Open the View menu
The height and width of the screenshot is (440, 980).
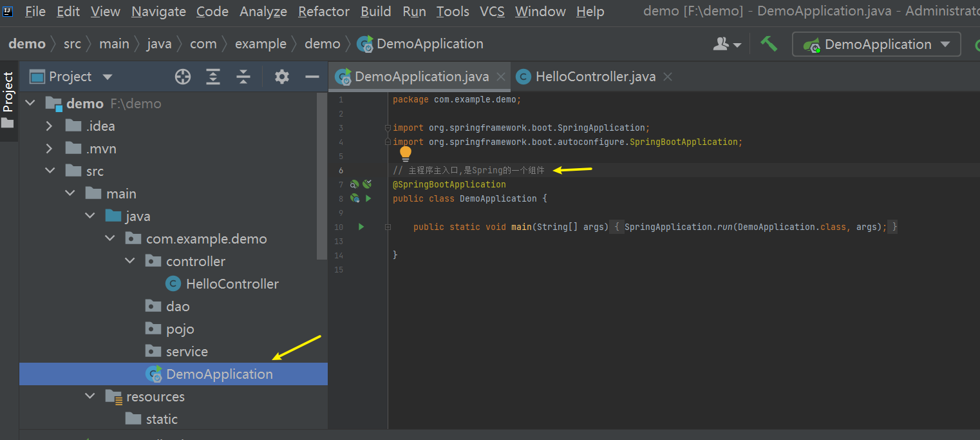point(106,12)
